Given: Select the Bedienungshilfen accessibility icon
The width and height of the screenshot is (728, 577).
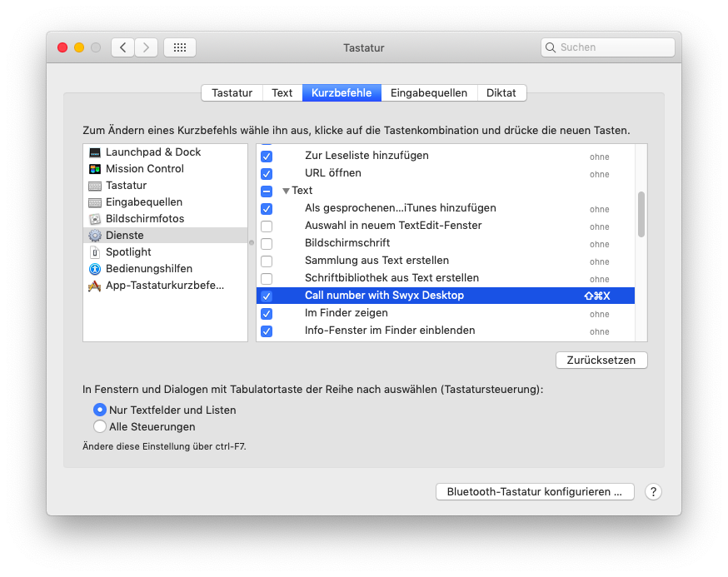Looking at the screenshot, I should [x=95, y=269].
